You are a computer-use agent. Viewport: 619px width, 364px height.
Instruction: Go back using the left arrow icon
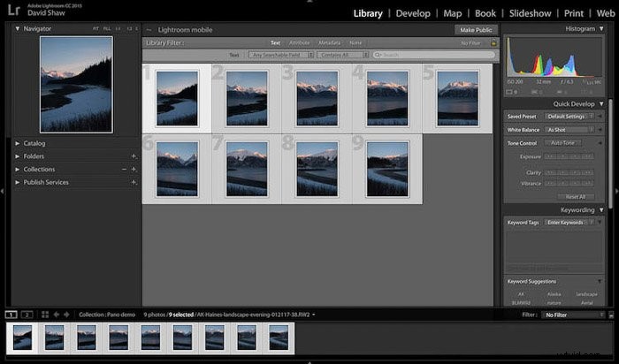(x=56, y=315)
